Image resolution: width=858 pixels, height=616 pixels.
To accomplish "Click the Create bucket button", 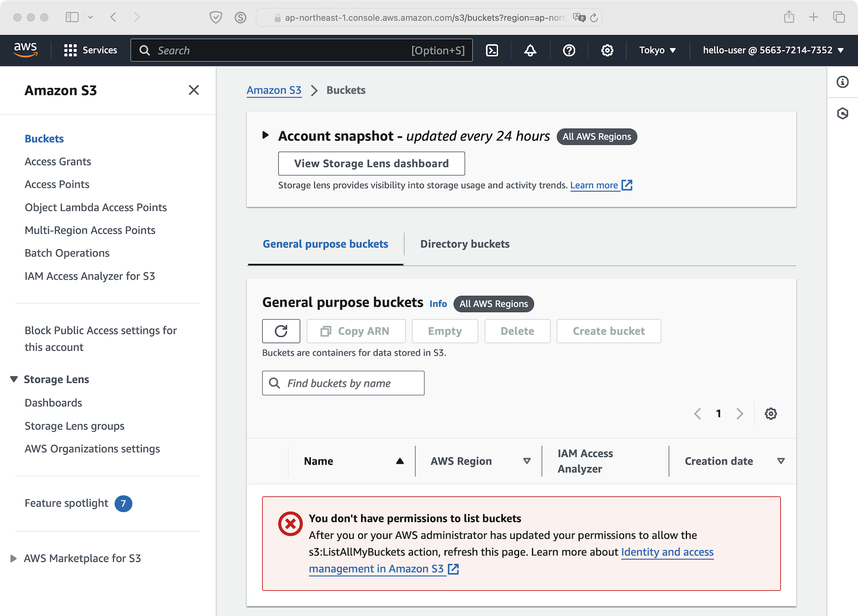I will pyautogui.click(x=609, y=331).
